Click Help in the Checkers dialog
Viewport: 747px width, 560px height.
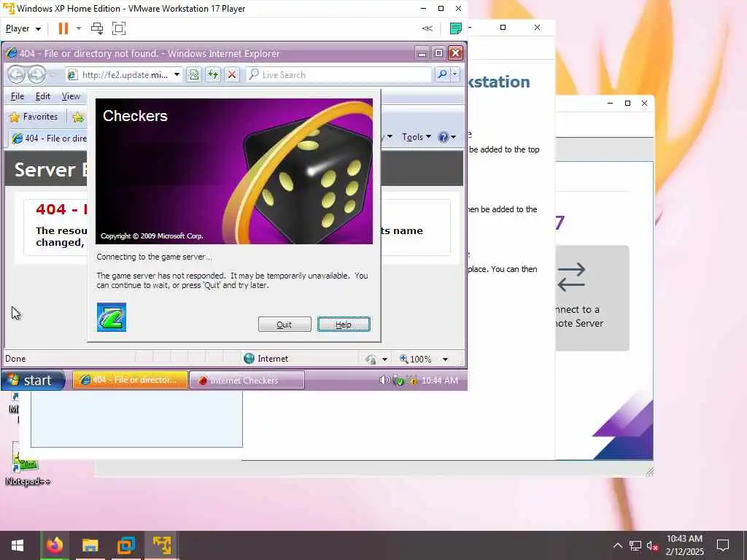[x=344, y=324]
